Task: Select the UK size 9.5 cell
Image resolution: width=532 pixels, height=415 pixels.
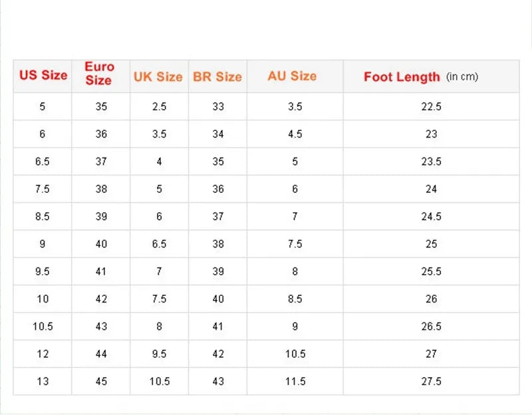Action: pos(159,354)
